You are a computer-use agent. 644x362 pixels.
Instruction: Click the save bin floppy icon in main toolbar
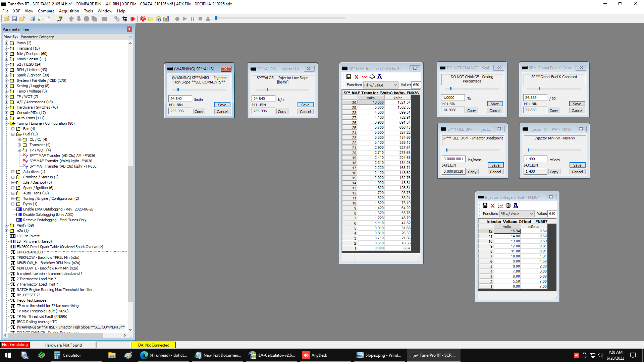pyautogui.click(x=14, y=19)
